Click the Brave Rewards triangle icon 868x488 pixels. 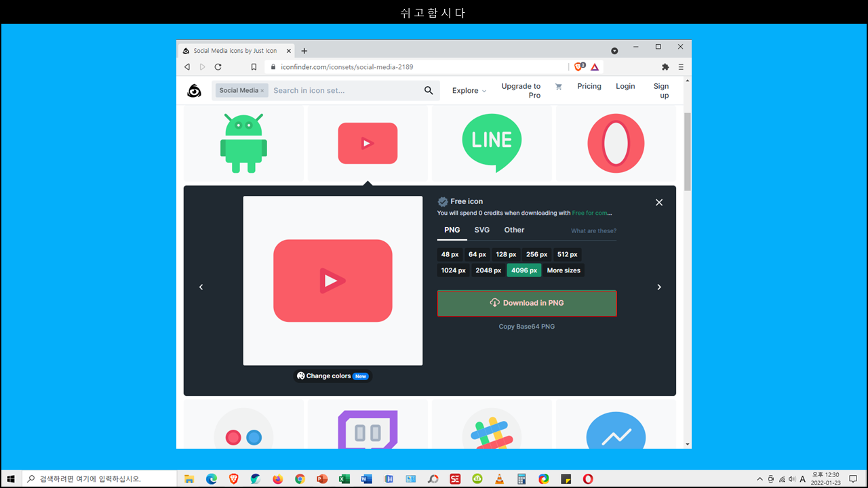[x=595, y=67]
